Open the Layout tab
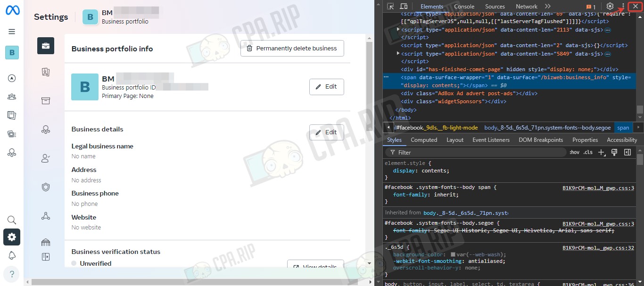The height and width of the screenshot is (286, 644). [455, 140]
